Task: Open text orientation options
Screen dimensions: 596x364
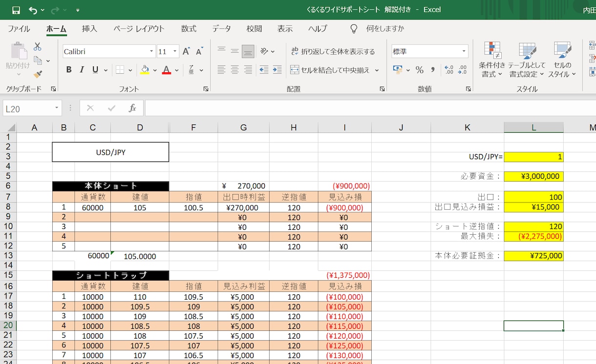Action: [x=267, y=51]
